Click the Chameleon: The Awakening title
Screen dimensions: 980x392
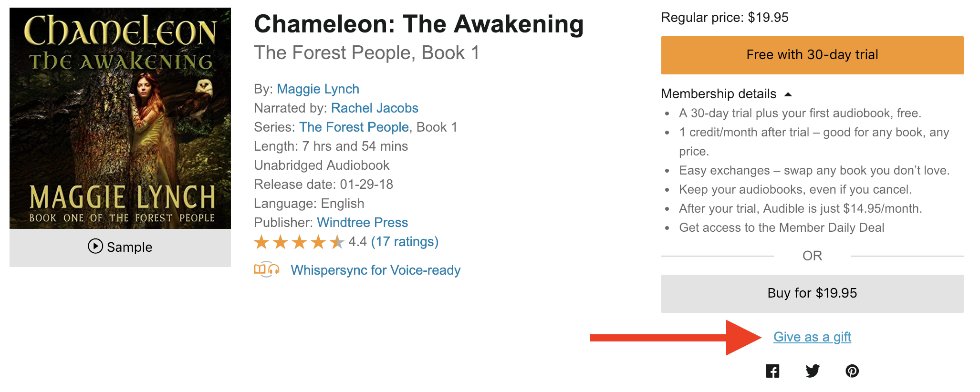click(419, 24)
